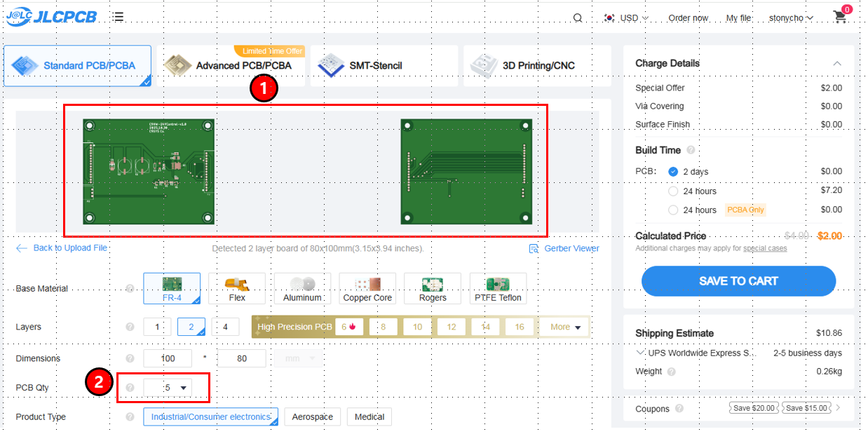This screenshot has height=434, width=868.
Task: Click SAVE TO CART button
Action: pyautogui.click(x=739, y=281)
